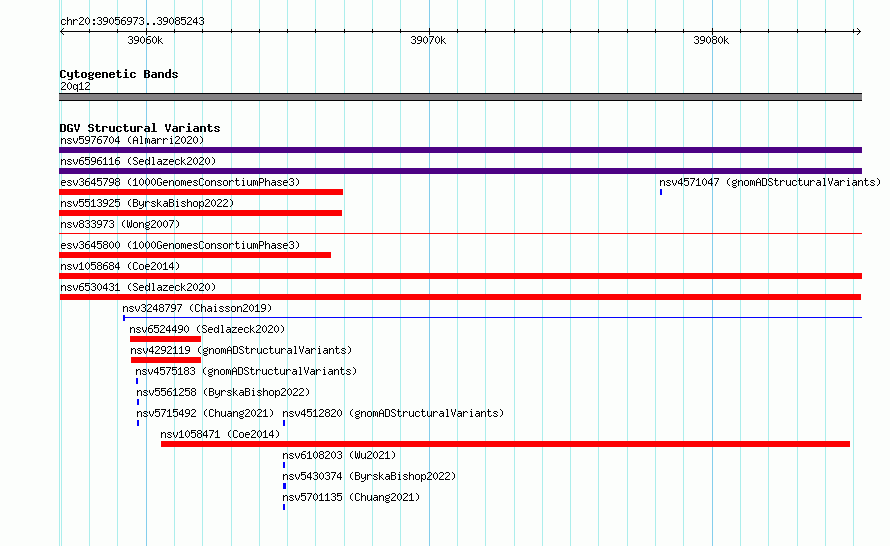Open nsv833973 (Wong2007) variant label
The height and width of the screenshot is (546, 890).
(120, 224)
